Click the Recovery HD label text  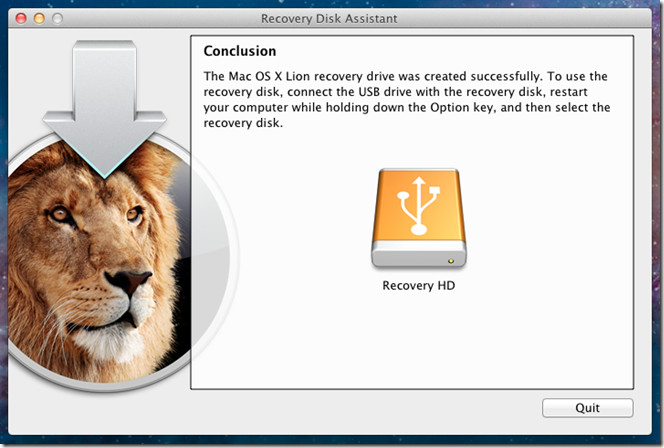pos(418,285)
